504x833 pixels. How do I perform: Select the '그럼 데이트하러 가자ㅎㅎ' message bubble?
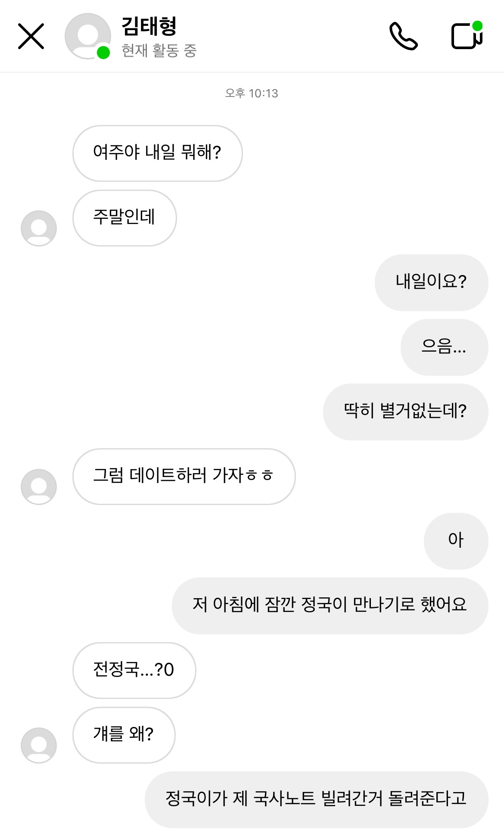184,476
